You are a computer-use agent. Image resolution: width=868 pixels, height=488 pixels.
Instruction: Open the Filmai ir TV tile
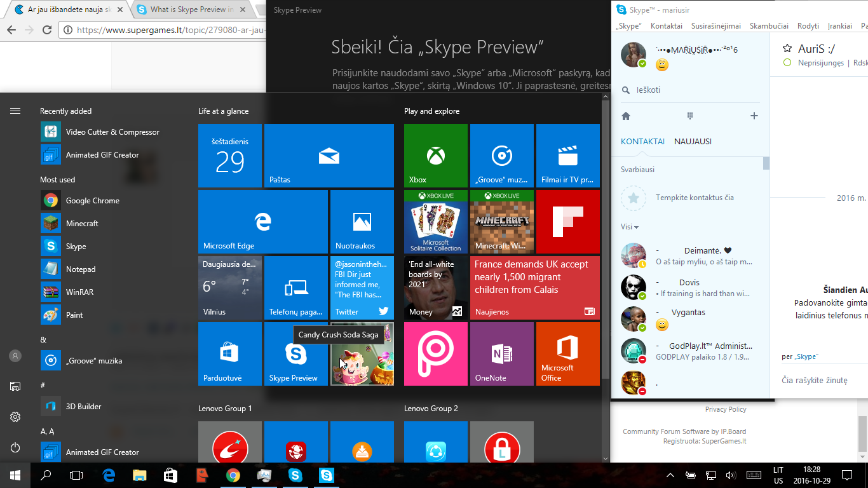[568, 156]
